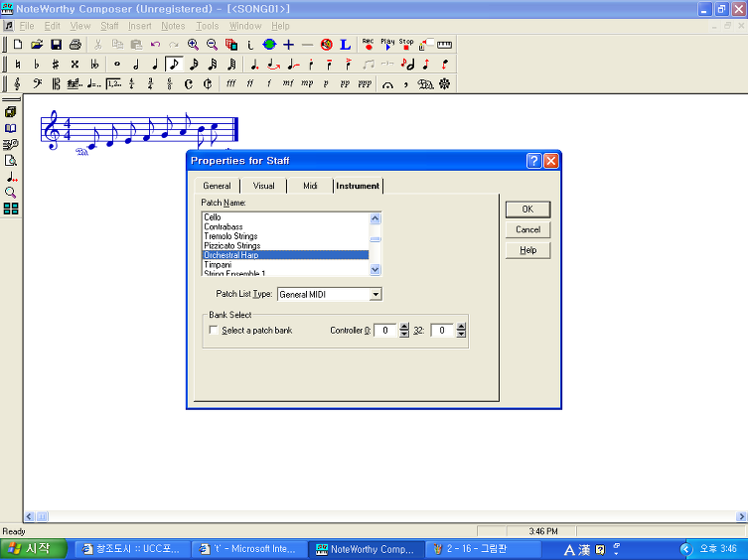The height and width of the screenshot is (560, 748).
Task: Click the Windows Start button
Action: (x=33, y=549)
